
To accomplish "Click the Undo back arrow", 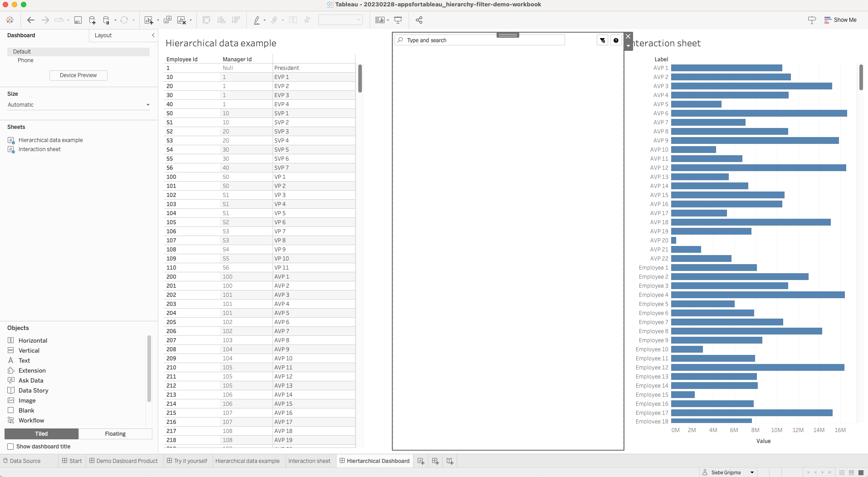I will [x=31, y=20].
